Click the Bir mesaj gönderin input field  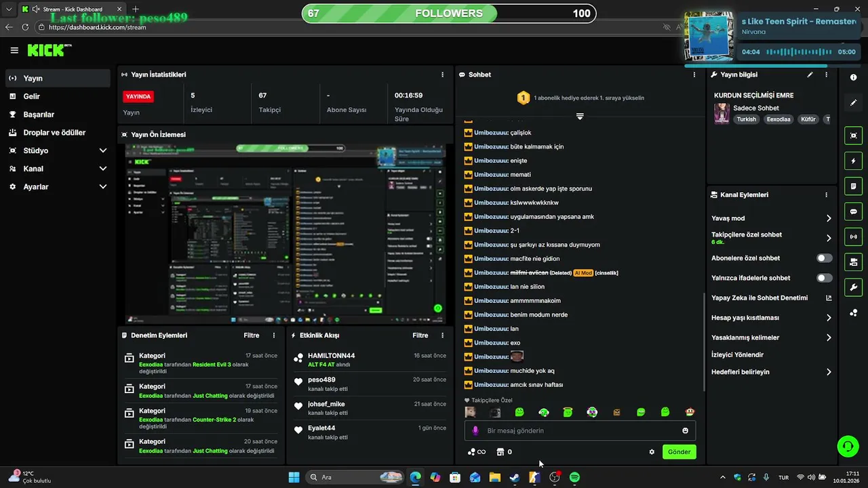580,430
